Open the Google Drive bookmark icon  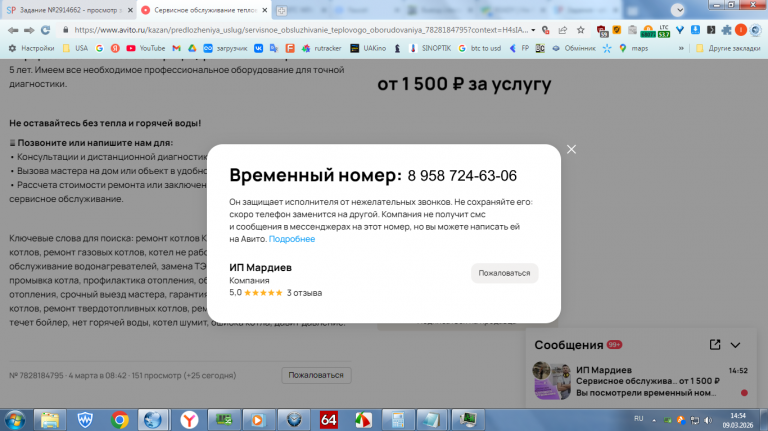click(x=192, y=48)
